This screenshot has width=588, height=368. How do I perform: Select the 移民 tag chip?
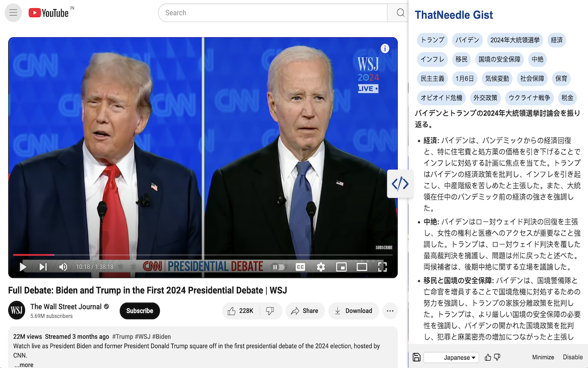tap(462, 59)
